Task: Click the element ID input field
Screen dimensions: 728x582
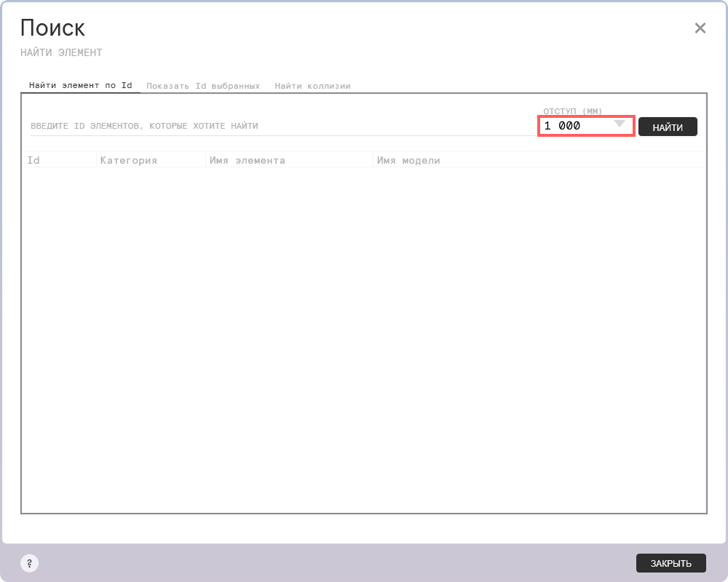Action: pyautogui.click(x=280, y=126)
